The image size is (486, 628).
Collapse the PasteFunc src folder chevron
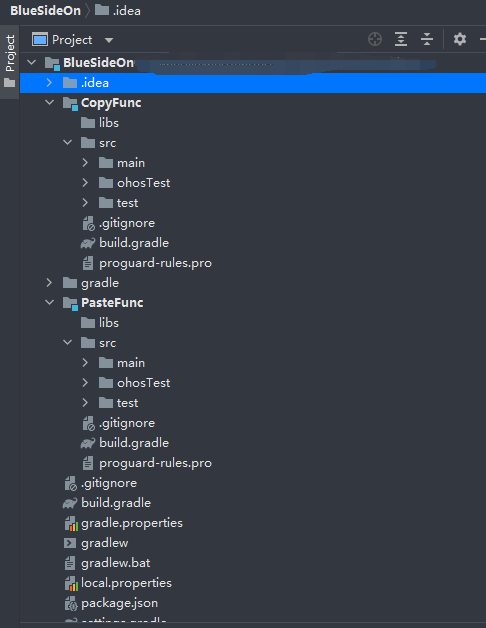tap(68, 342)
